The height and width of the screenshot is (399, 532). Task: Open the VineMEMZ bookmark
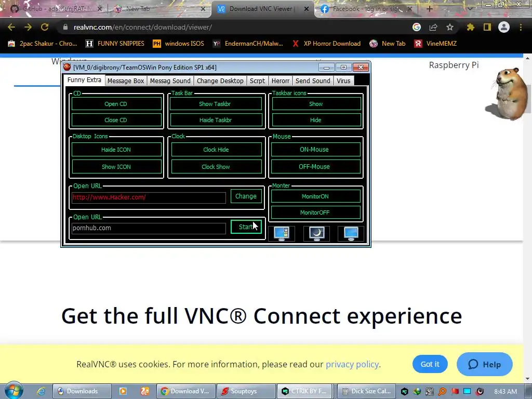pyautogui.click(x=435, y=44)
